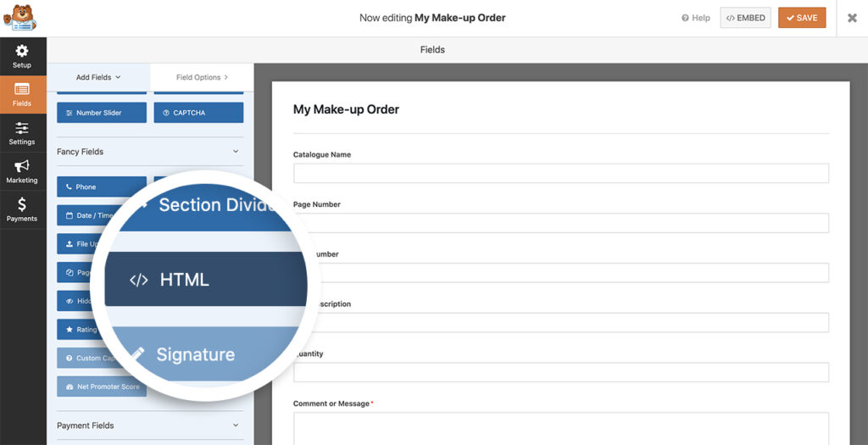The width and height of the screenshot is (868, 445).
Task: Open the Payments dollar panel
Action: point(22,209)
